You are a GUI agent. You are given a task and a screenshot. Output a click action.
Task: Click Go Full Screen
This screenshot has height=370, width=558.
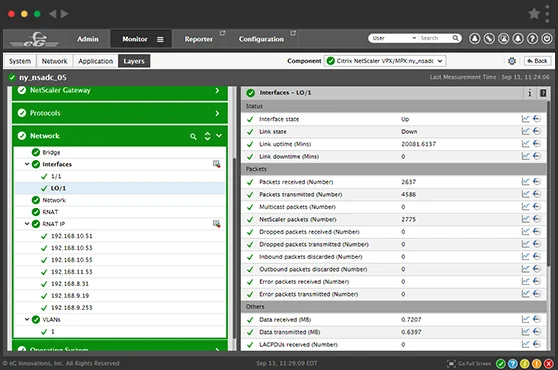[x=469, y=364]
